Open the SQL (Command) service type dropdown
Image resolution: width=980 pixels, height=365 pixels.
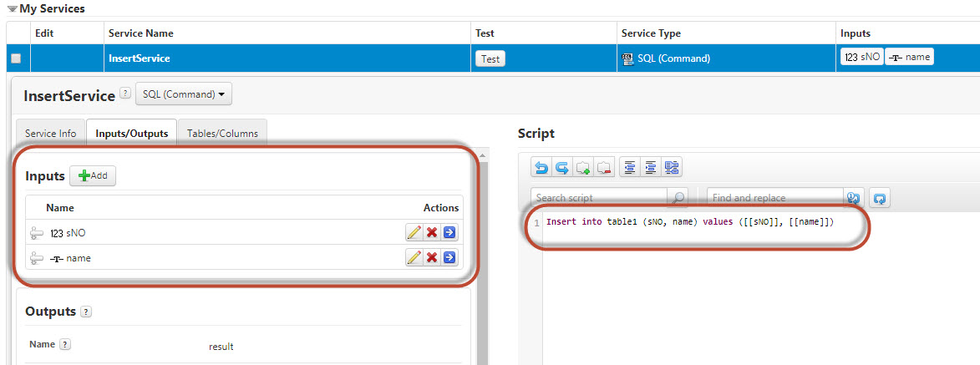pyautogui.click(x=184, y=94)
